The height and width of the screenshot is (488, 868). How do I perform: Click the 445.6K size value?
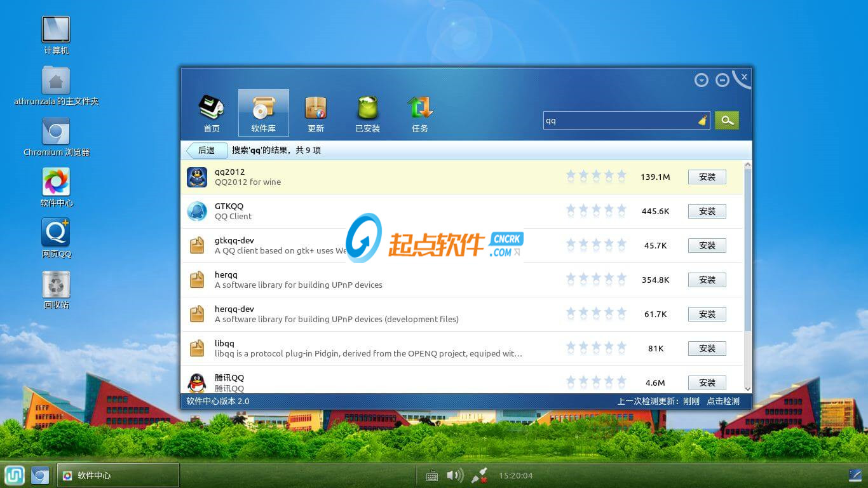(x=655, y=212)
